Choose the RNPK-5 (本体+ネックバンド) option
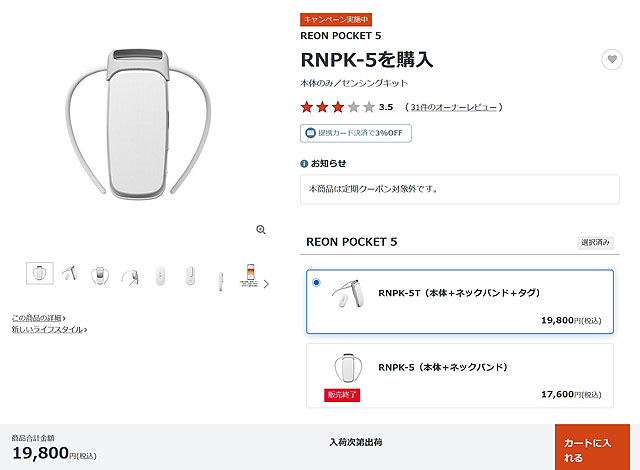 click(460, 375)
